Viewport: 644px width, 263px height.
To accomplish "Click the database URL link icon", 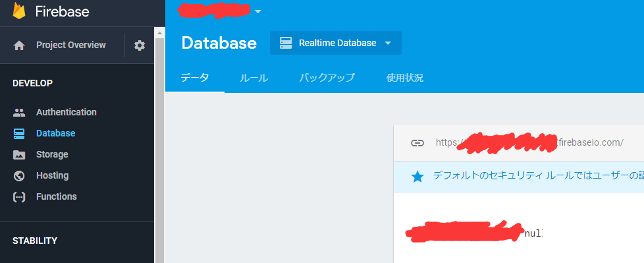I will click(417, 143).
